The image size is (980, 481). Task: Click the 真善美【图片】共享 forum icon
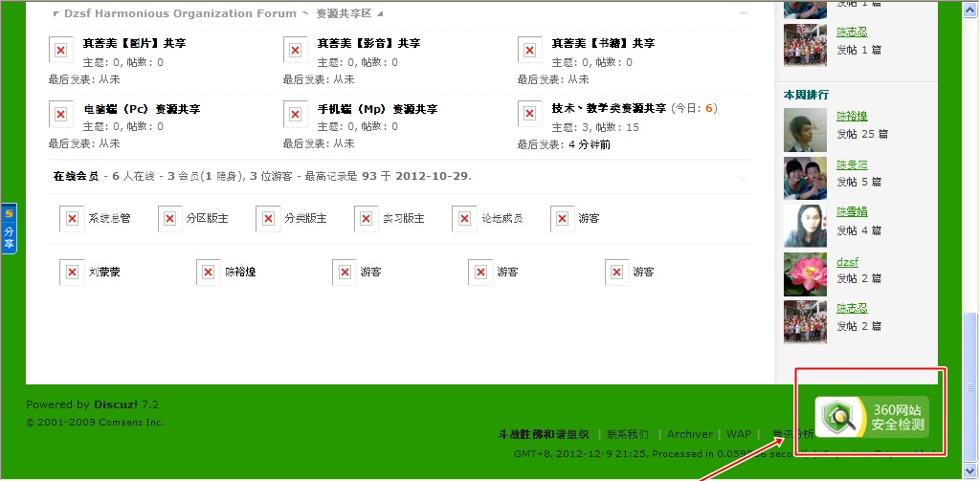coord(60,50)
